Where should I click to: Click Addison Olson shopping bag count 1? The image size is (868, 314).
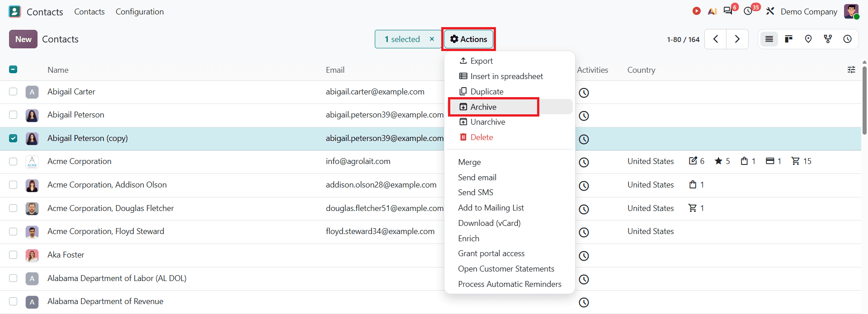(697, 185)
